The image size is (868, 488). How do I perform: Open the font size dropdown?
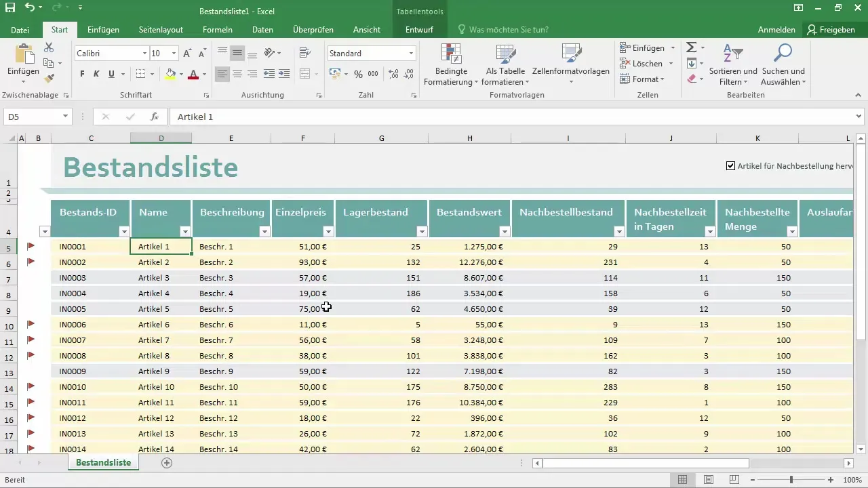click(174, 54)
